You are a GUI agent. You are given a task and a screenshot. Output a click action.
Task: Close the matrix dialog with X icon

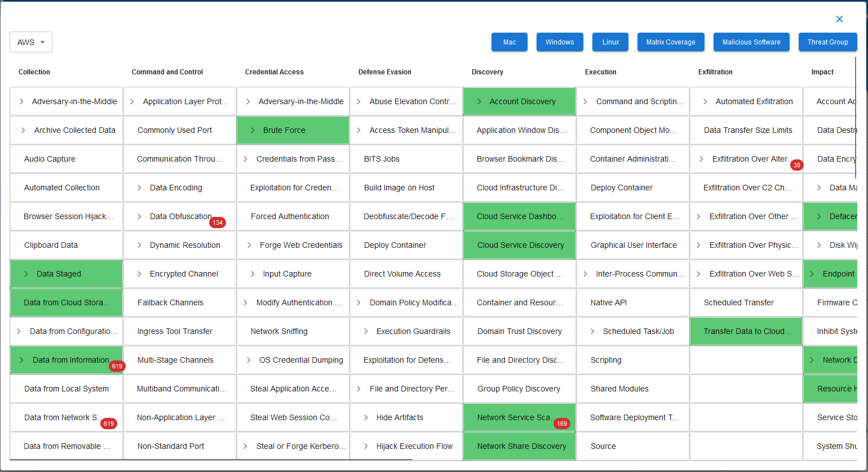839,19
